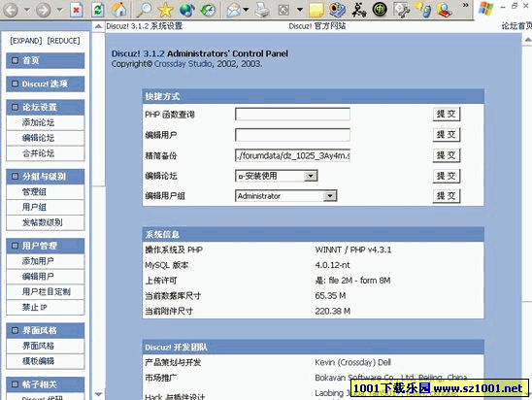Open Search with the magnifier icon
Image resolution: width=532 pixels, height=400 pixels.
point(144,10)
